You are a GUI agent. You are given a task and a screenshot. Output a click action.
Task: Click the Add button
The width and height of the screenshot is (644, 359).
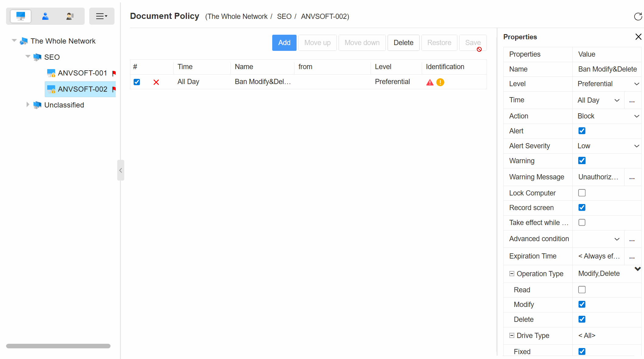[x=284, y=43]
